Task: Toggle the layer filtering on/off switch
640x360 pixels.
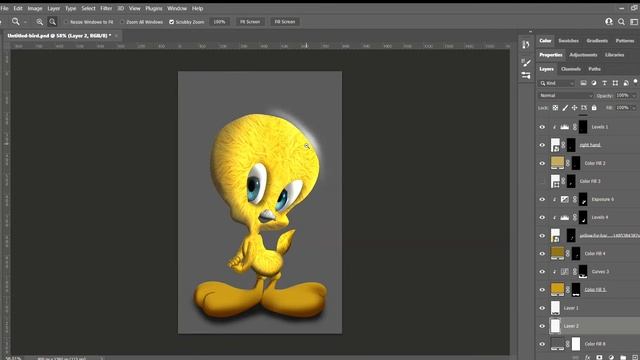Action: tap(636, 82)
